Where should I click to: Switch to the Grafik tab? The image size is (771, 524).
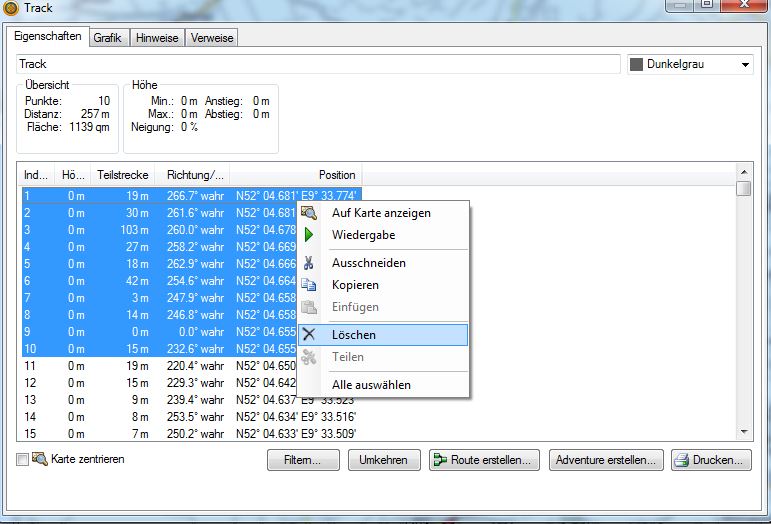click(108, 38)
